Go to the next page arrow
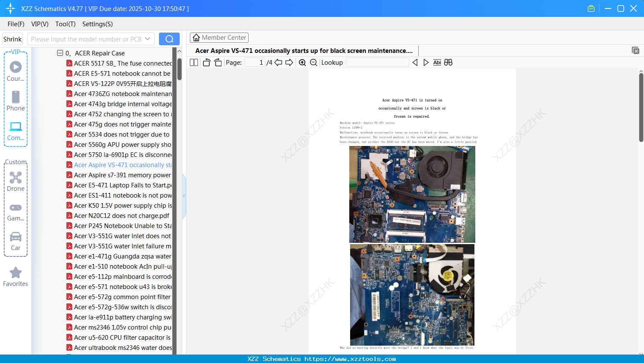644x363 pixels. tap(289, 63)
